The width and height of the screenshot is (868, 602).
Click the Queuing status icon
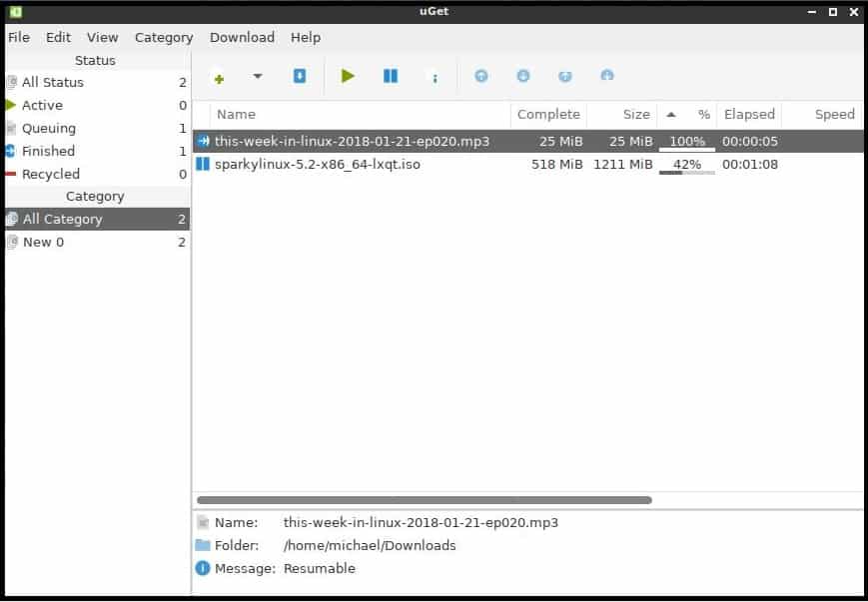[11, 129]
